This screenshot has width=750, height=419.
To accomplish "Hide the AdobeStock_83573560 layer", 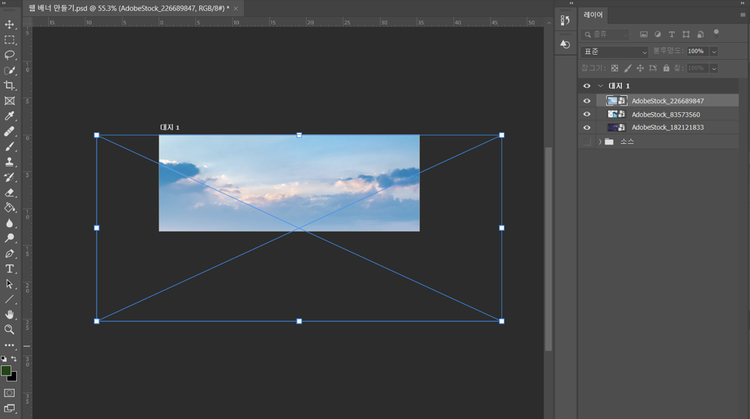I will point(587,114).
